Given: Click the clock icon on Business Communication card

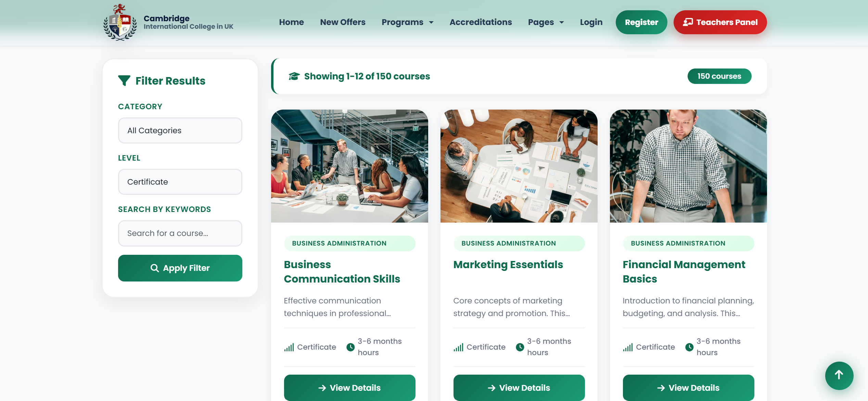Looking at the screenshot, I should click(x=350, y=347).
